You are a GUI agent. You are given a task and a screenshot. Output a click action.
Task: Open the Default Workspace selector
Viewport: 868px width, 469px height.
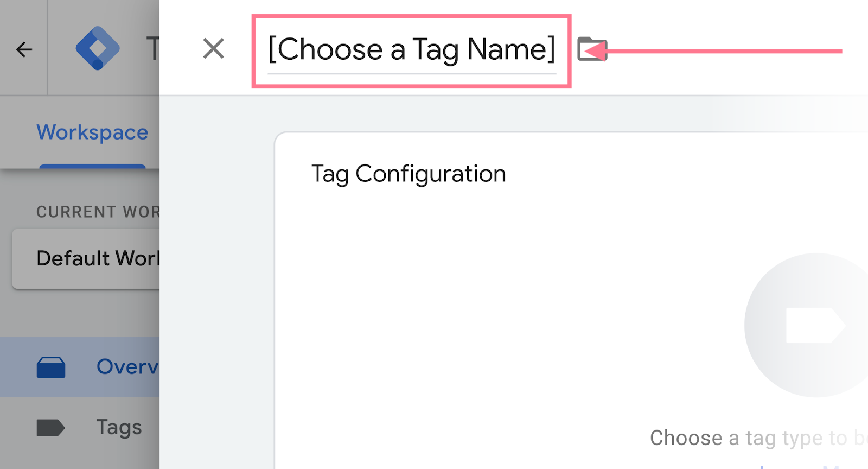click(98, 258)
